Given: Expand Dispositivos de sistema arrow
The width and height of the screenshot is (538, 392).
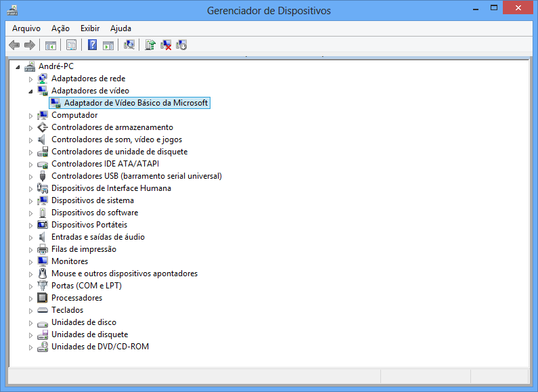Looking at the screenshot, I should click(x=30, y=201).
